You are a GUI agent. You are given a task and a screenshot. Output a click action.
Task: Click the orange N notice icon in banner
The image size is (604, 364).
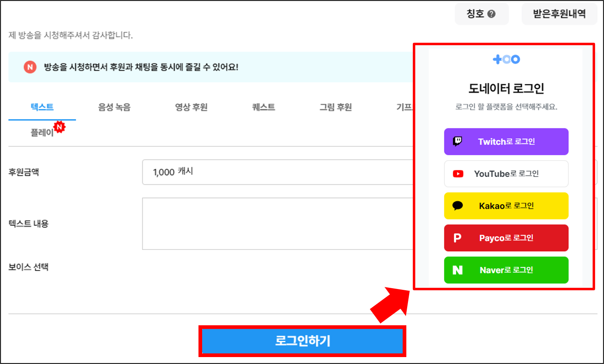pos(30,67)
